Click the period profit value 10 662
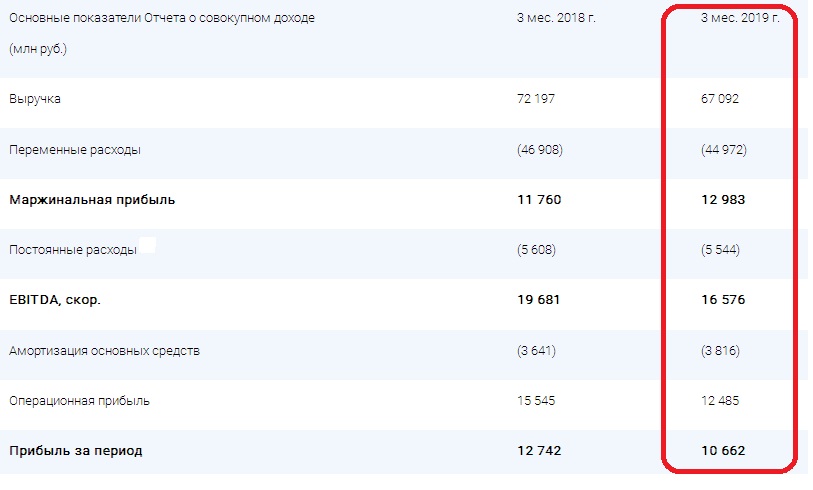Viewport: 813px width, 490px height. pyautogui.click(x=723, y=451)
